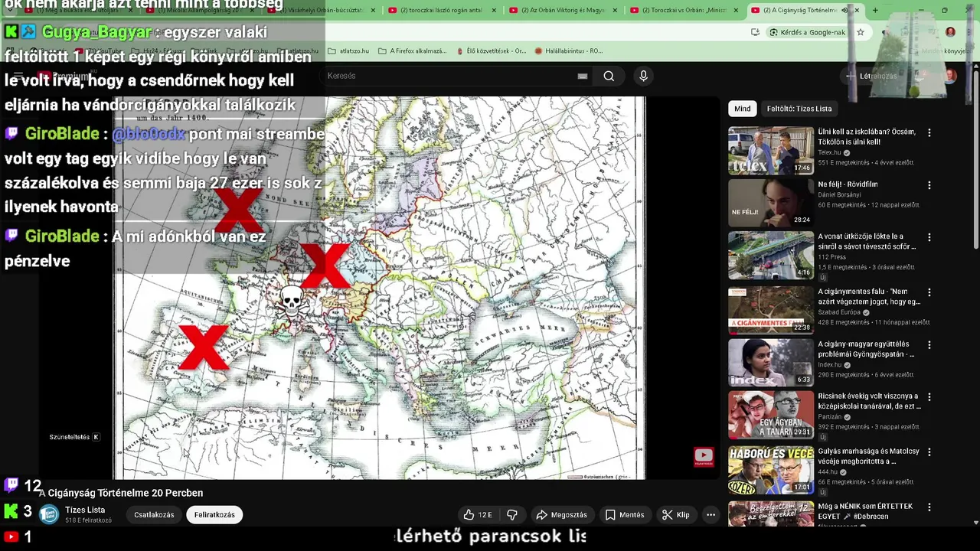Click the Telex.hu channel name
This screenshot has width=980, height=551.
click(829, 152)
